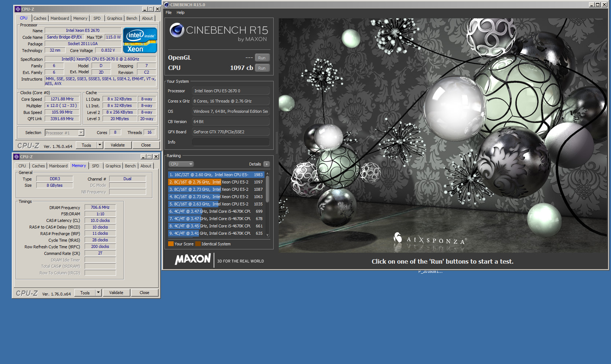Click the Specification field Xeon E5-2670
The image size is (611, 364).
tap(100, 59)
